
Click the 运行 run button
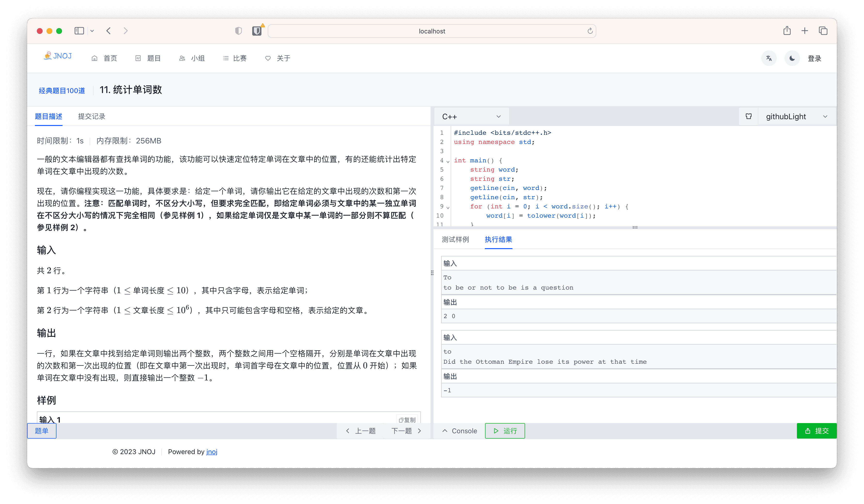pyautogui.click(x=505, y=431)
